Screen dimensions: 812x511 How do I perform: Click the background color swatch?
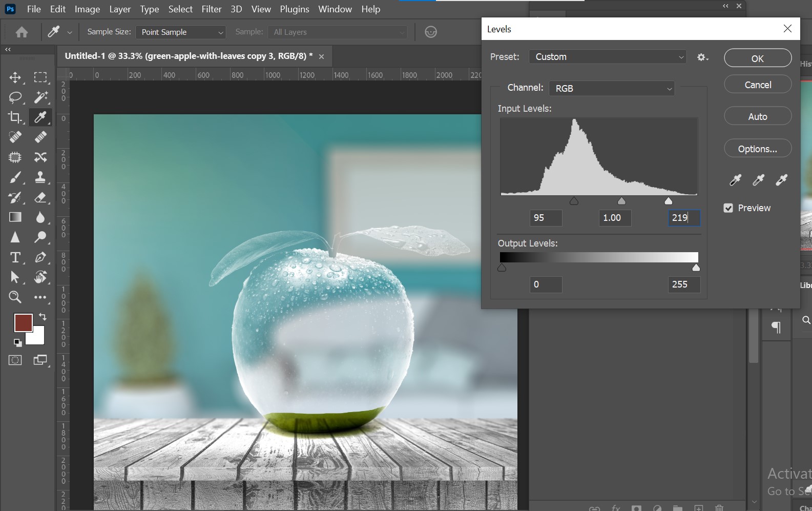(x=37, y=336)
